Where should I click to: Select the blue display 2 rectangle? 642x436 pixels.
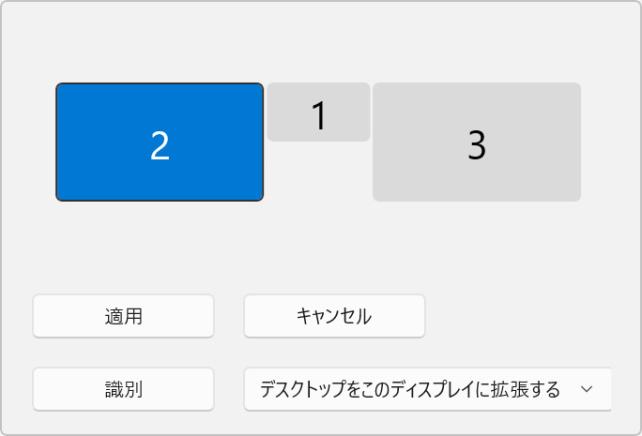[x=159, y=142]
